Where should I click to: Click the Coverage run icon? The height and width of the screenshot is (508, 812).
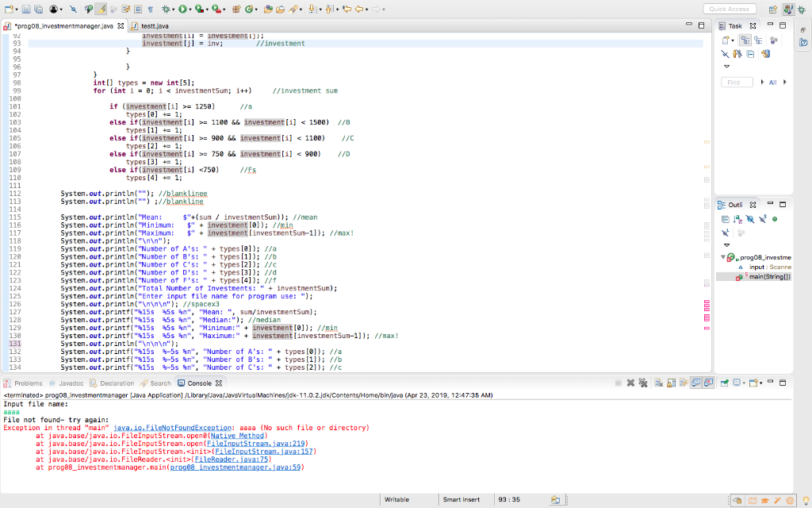point(199,10)
